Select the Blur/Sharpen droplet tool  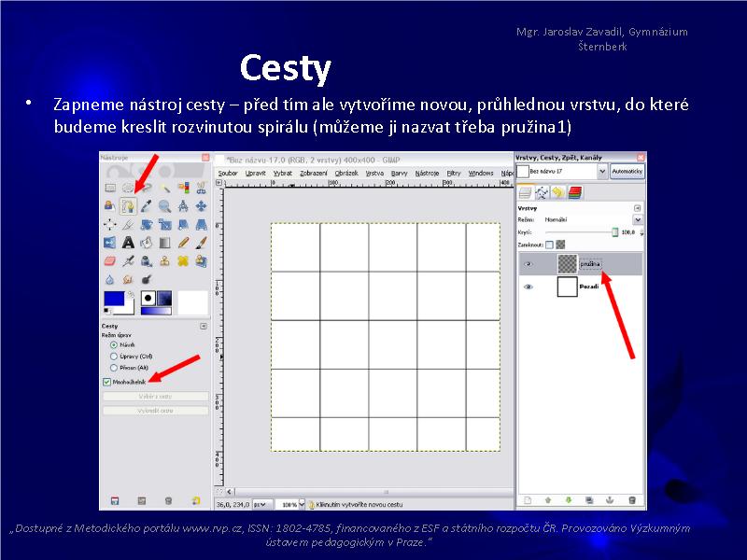point(109,279)
